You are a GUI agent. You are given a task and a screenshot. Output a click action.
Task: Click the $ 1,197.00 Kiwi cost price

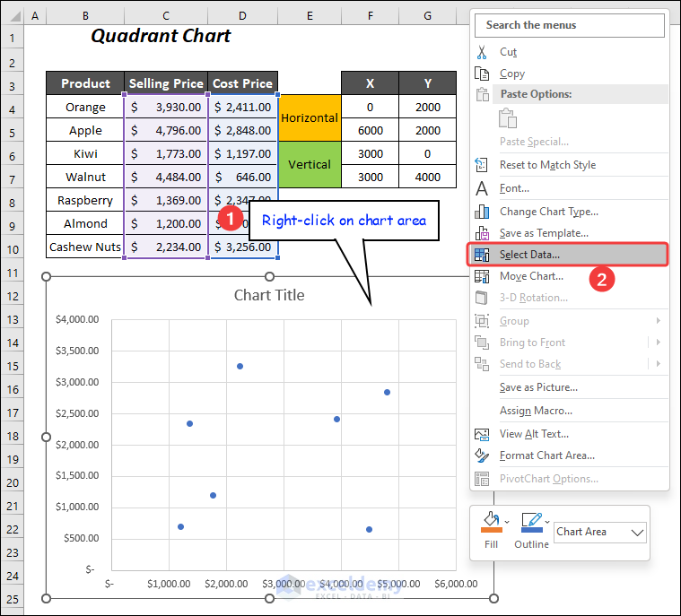pyautogui.click(x=242, y=153)
